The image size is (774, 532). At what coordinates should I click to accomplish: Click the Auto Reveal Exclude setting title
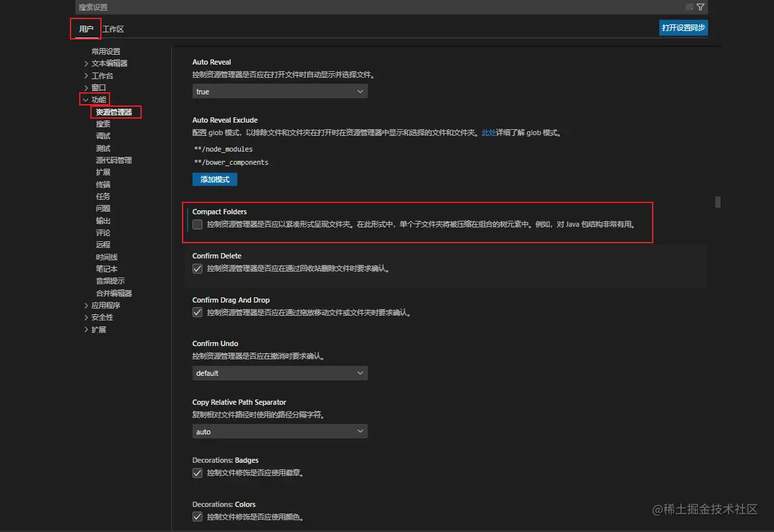(225, 120)
